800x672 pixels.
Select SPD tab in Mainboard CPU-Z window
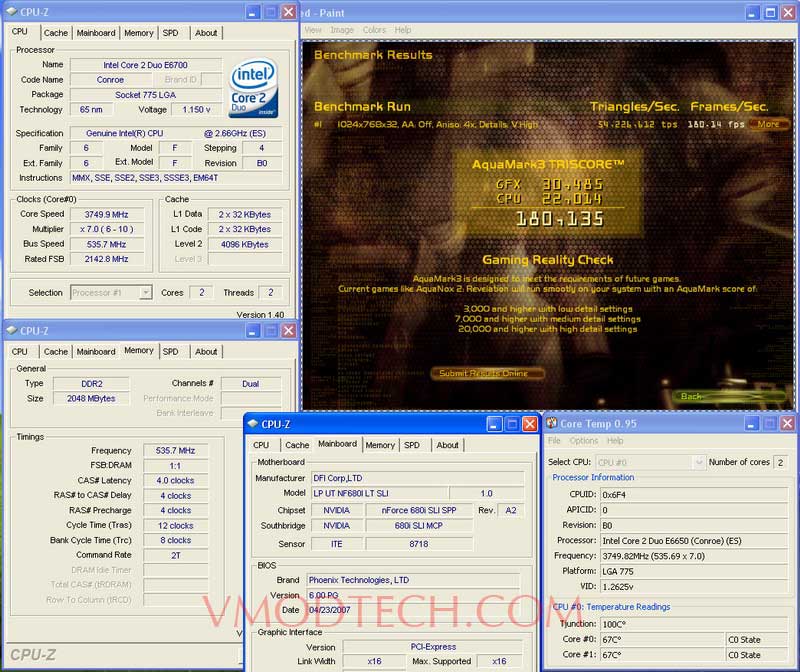(x=412, y=445)
